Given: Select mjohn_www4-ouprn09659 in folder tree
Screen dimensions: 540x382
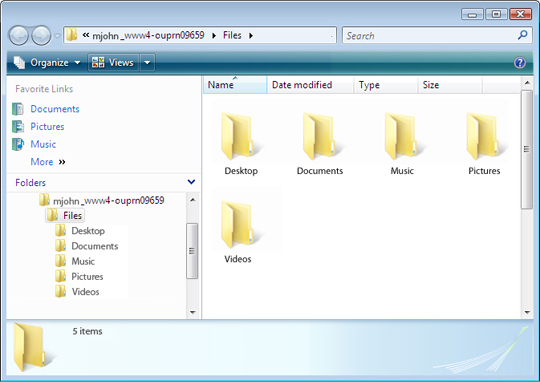Looking at the screenshot, I should [108, 200].
